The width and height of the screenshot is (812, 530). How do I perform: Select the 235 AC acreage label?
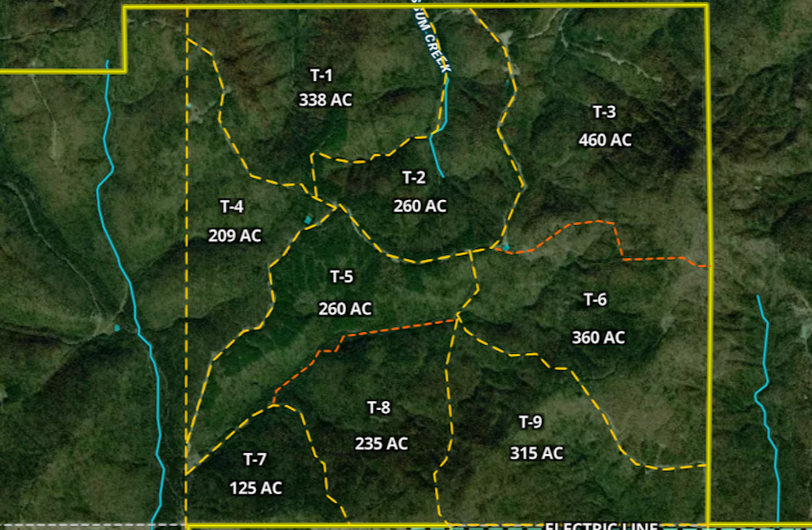tap(381, 443)
